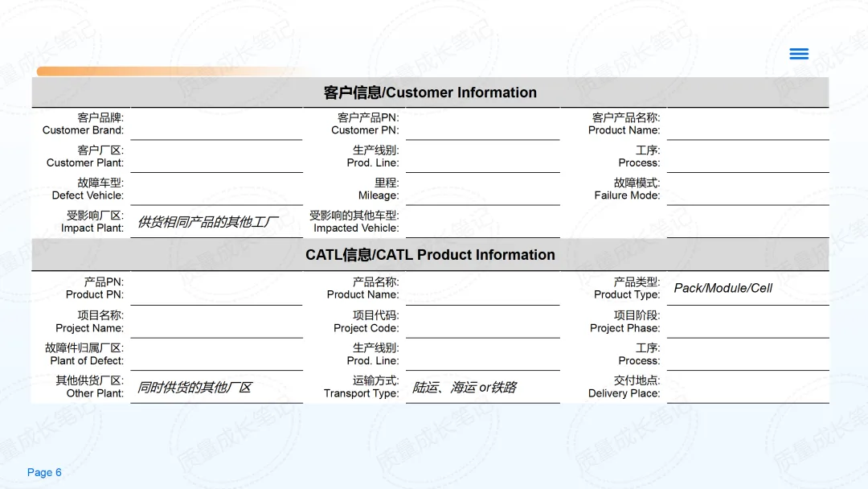Image resolution: width=868 pixels, height=489 pixels.
Task: Click the 'Impact Plant:' label
Action: [x=92, y=228]
